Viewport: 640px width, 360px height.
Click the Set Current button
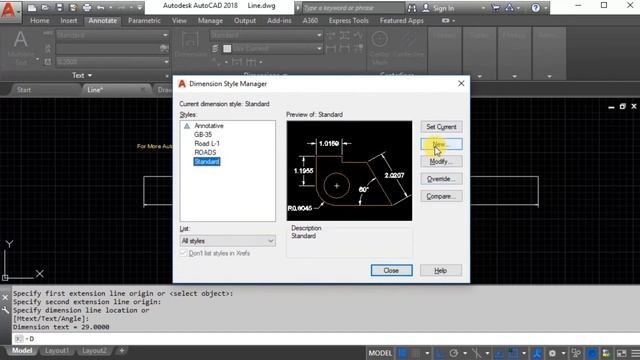(441, 127)
